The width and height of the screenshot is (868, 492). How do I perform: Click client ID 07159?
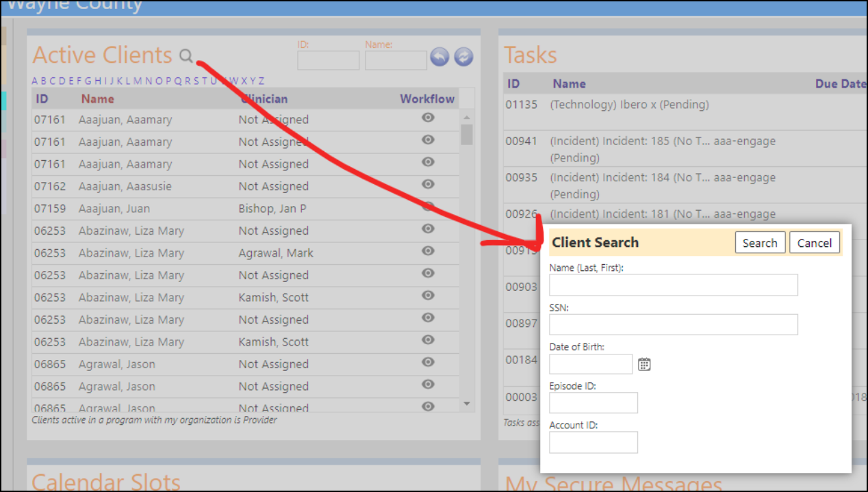click(50, 209)
